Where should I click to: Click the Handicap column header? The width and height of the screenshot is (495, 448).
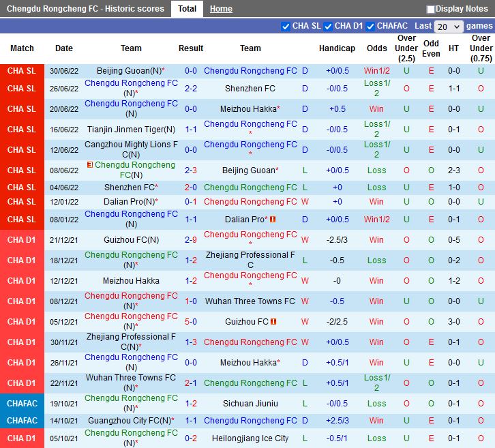pyautogui.click(x=337, y=48)
